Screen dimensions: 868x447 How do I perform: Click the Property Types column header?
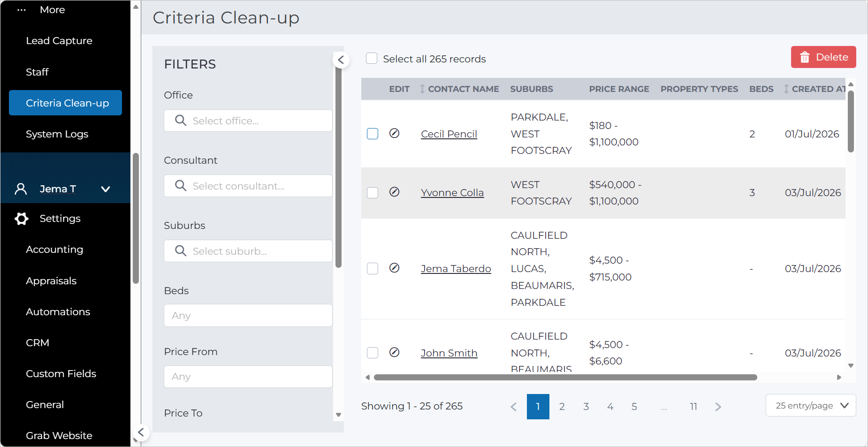pyautogui.click(x=699, y=89)
